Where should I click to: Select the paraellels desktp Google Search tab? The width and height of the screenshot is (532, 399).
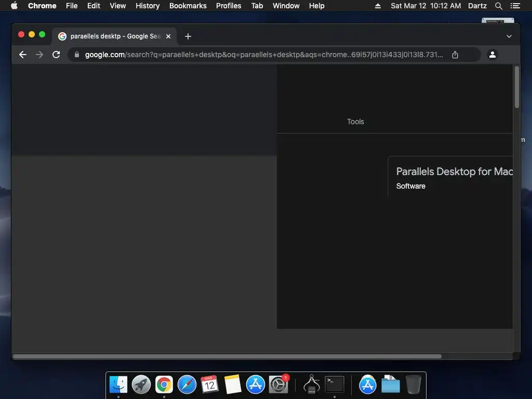click(x=114, y=36)
